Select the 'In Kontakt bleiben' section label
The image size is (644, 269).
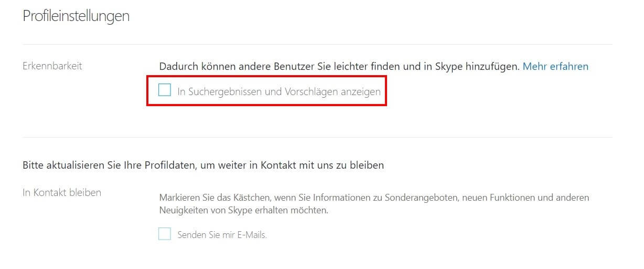click(62, 192)
